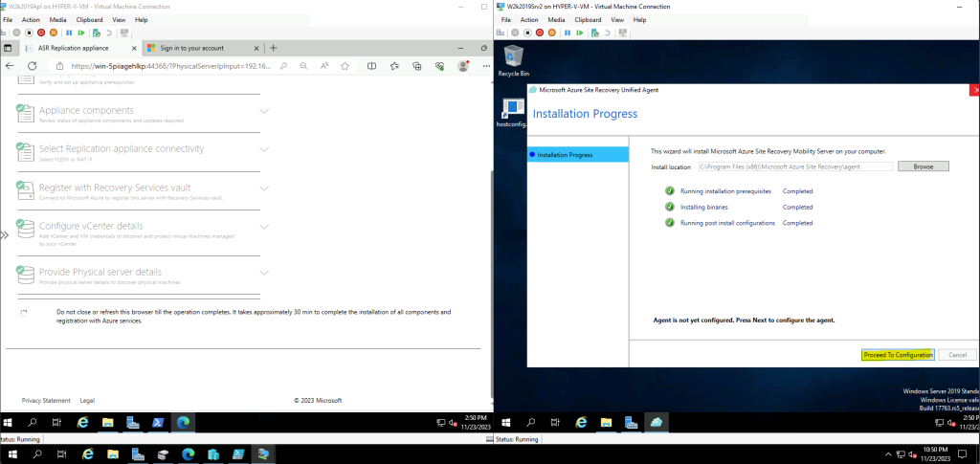The width and height of the screenshot is (980, 464).
Task: Expand Register with Recovery Services vault section
Action: coord(264,188)
